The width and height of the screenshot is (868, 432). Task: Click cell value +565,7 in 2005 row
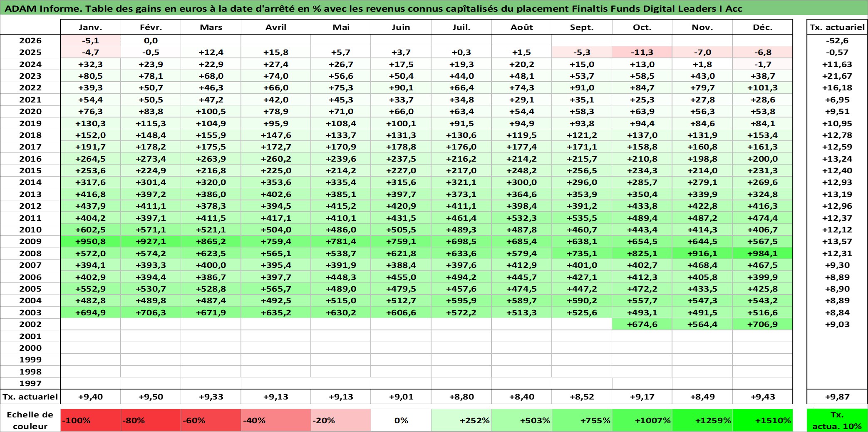275,289
